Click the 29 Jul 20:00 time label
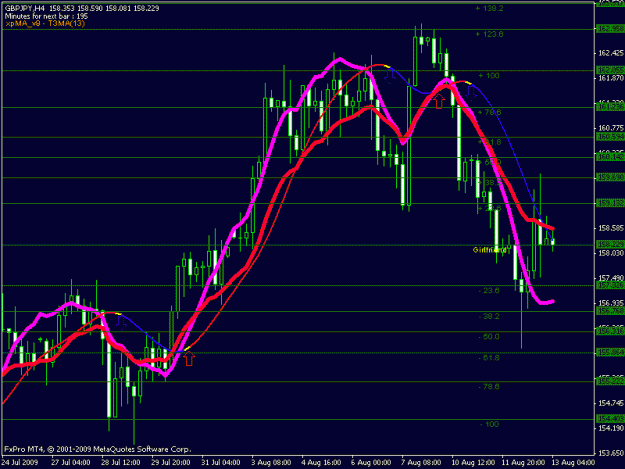 (x=171, y=463)
